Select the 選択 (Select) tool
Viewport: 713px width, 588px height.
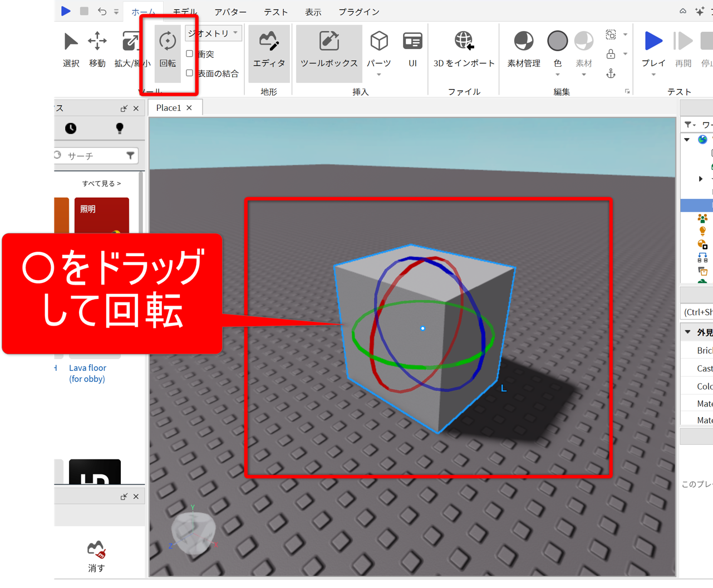[71, 49]
